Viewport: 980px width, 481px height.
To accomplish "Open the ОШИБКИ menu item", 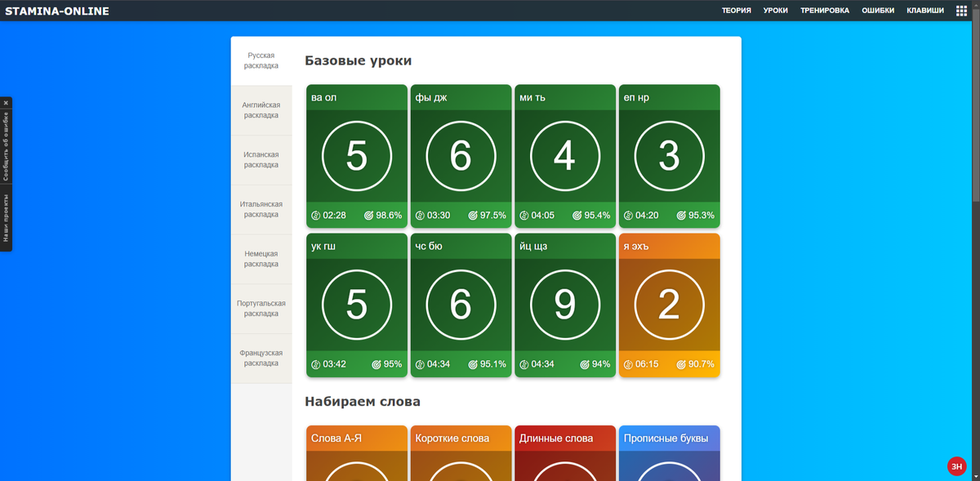I will pyautogui.click(x=878, y=11).
